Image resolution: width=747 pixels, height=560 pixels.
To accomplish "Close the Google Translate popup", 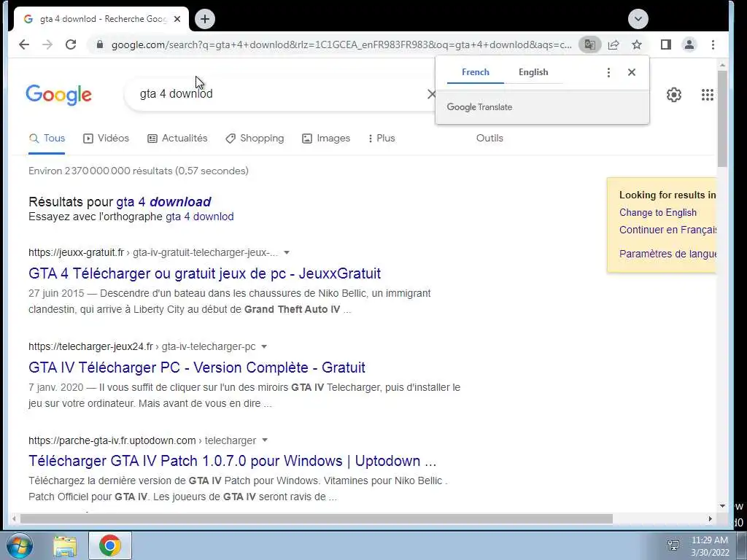I will 632,72.
